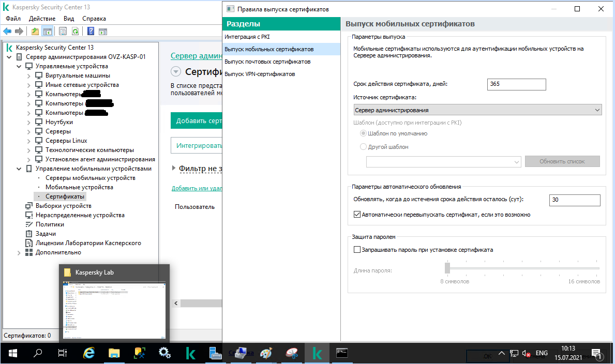
Task: Open File Explorer from the taskbar
Action: pos(114,354)
